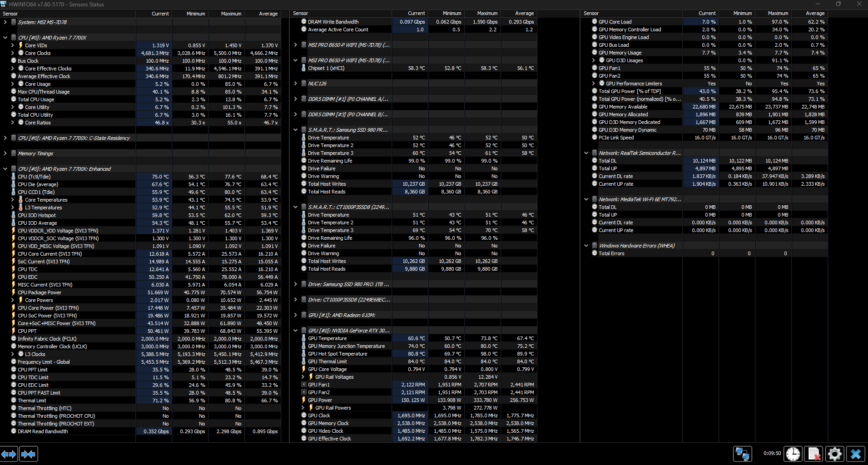Screen dimensions: 868x465
Task: Click the elapsed time 0:09:50 display
Action: (772, 453)
